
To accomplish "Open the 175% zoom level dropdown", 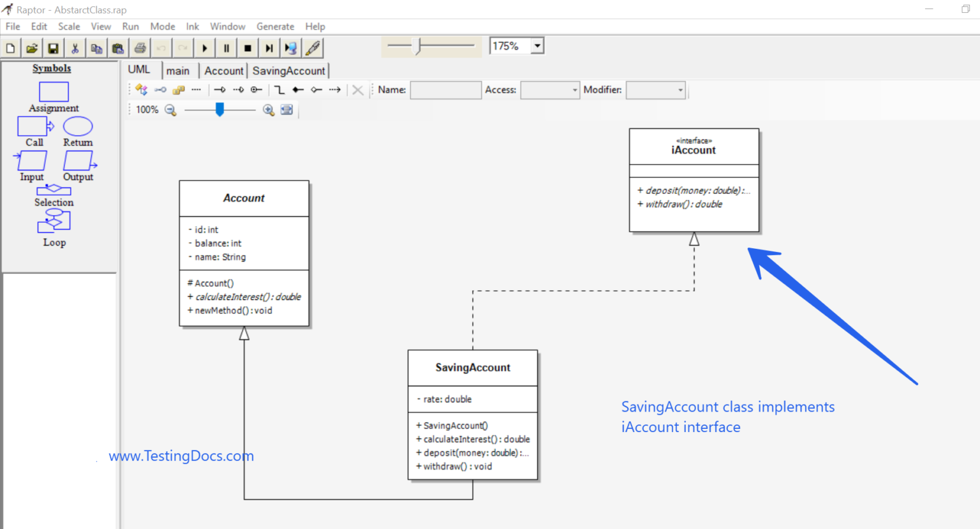I will pyautogui.click(x=537, y=45).
